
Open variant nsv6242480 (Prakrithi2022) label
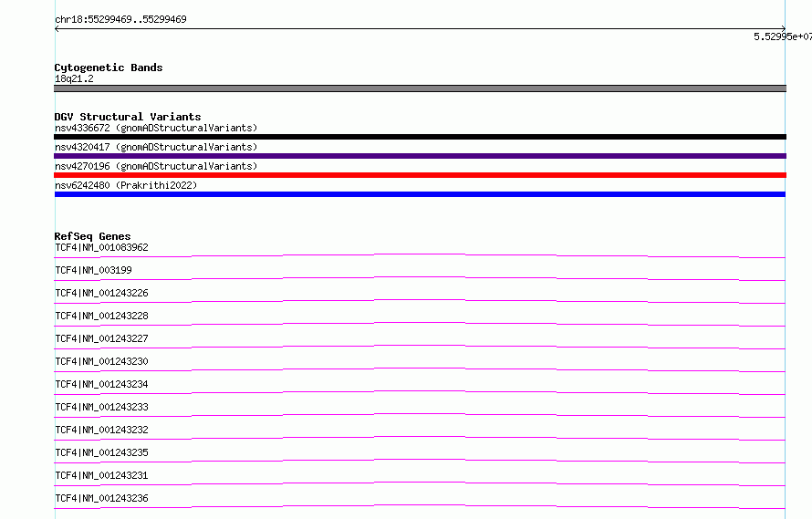pos(126,185)
